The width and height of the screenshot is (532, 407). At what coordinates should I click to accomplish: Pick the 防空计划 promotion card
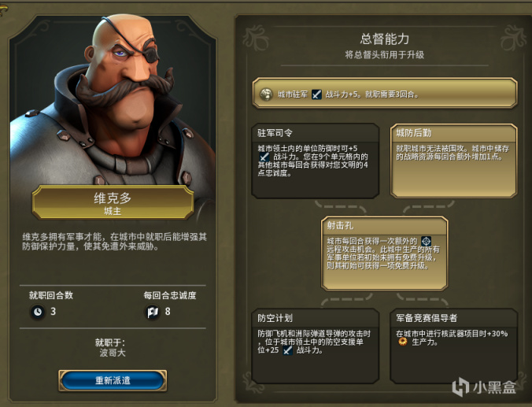316,346
